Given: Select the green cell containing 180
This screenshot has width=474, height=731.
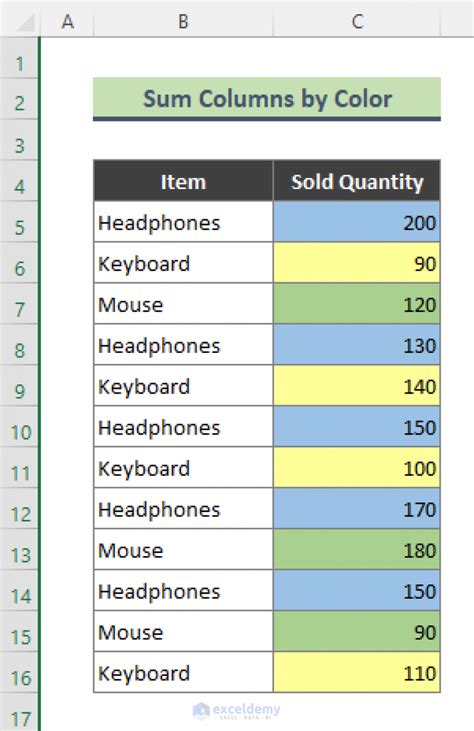Looking at the screenshot, I should (x=357, y=549).
